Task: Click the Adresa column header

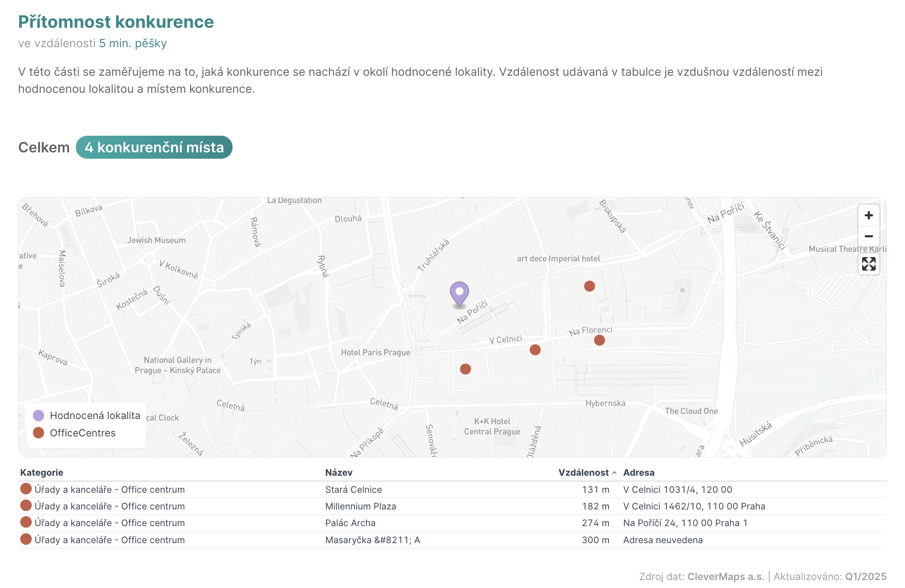Action: (639, 473)
